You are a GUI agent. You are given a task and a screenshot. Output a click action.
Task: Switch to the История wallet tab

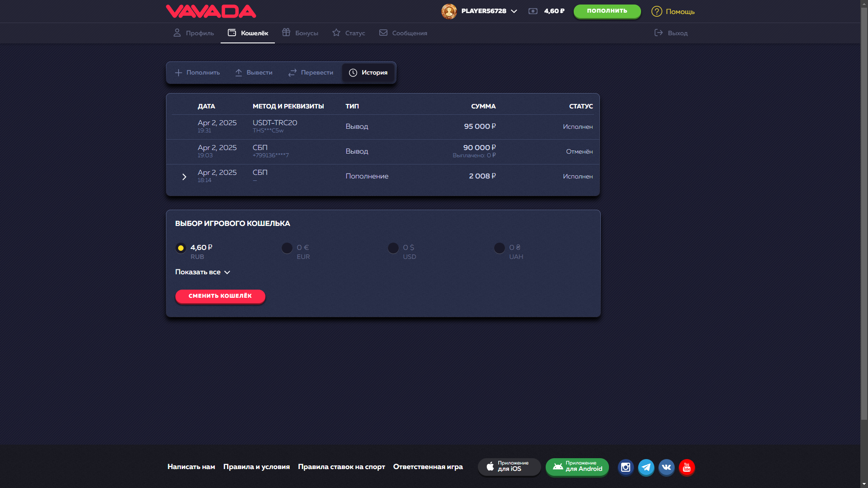[x=368, y=73]
